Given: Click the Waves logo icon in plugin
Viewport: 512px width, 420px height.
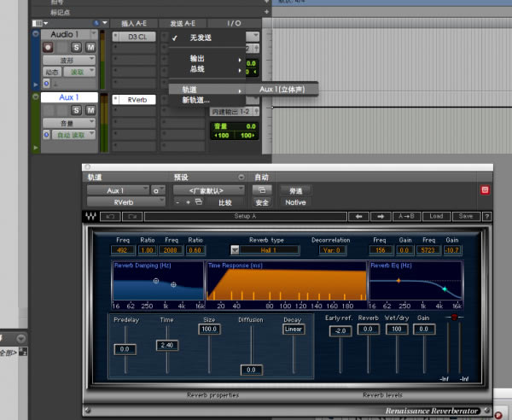Looking at the screenshot, I should 91,217.
